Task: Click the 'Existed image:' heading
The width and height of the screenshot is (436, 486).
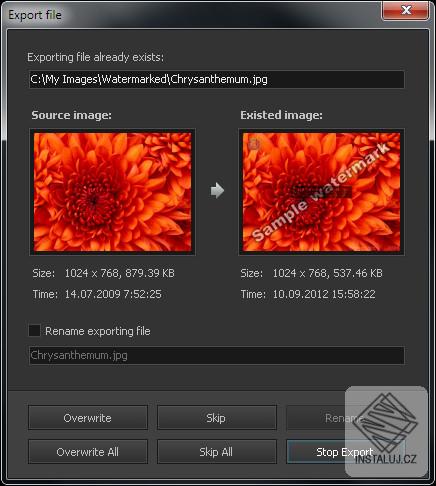Action: [x=281, y=115]
